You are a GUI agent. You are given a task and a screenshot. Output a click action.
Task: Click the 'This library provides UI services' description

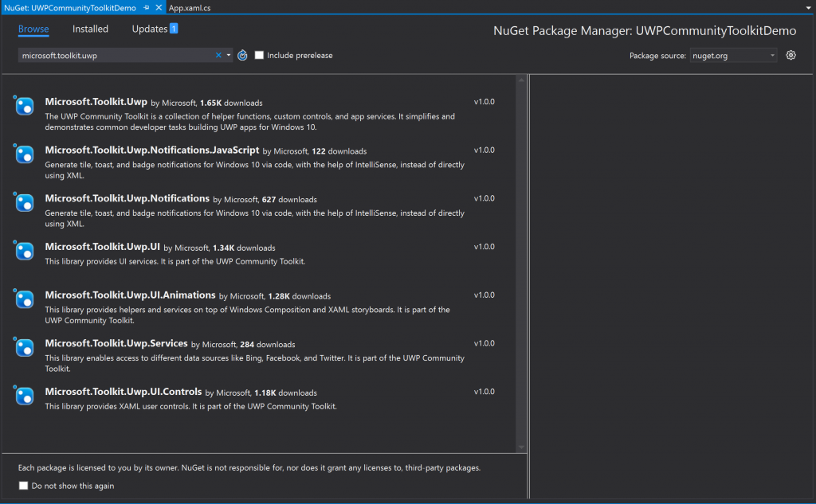(x=175, y=262)
